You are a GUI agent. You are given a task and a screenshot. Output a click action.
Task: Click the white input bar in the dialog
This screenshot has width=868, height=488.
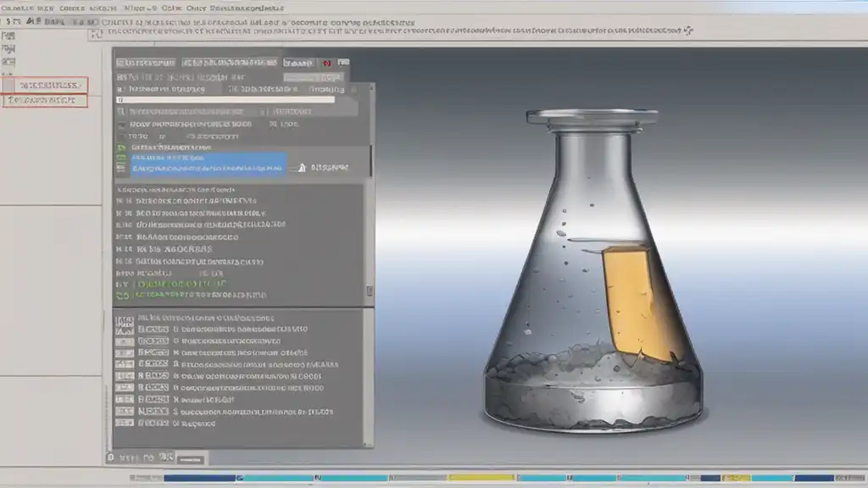225,100
